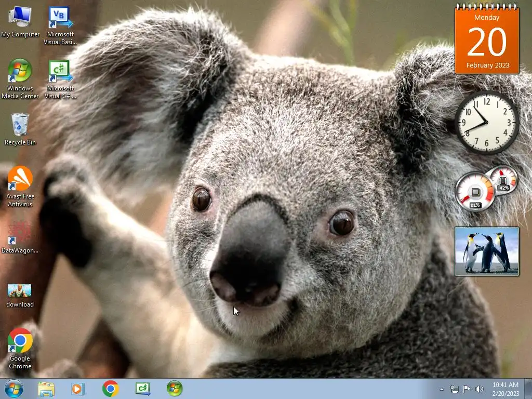Select the download image file on desktop

[x=20, y=296]
